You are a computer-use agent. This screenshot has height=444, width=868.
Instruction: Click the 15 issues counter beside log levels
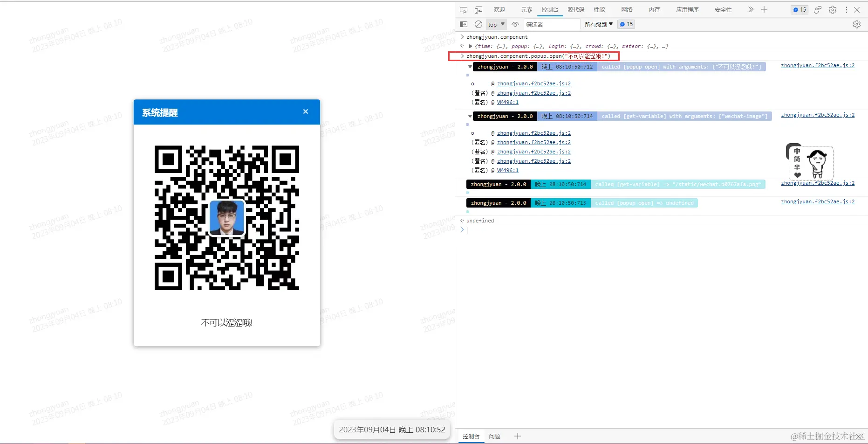(x=626, y=24)
